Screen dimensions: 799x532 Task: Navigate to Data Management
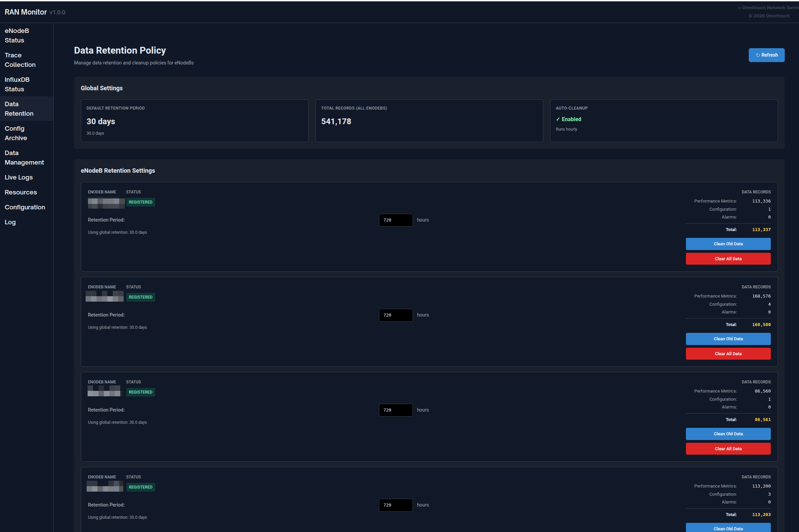point(24,157)
